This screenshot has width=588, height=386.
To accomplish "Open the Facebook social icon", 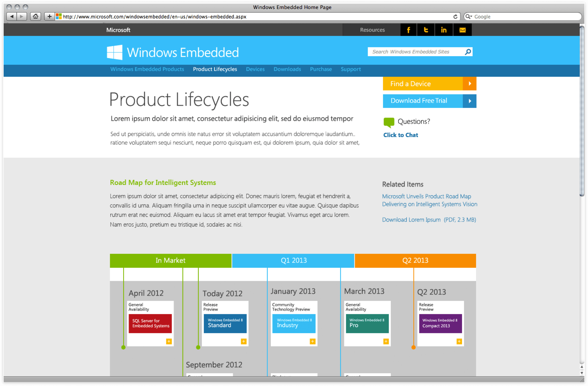I will pyautogui.click(x=408, y=30).
